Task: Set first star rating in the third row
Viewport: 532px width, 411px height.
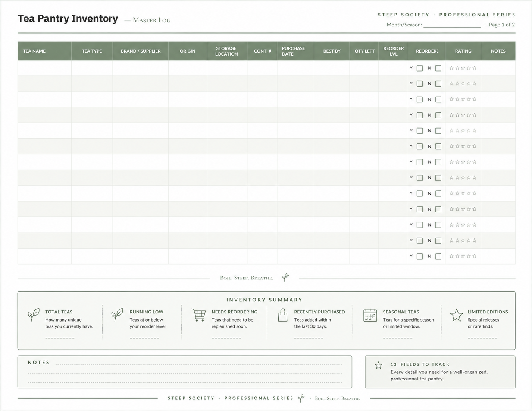Action: [451, 99]
